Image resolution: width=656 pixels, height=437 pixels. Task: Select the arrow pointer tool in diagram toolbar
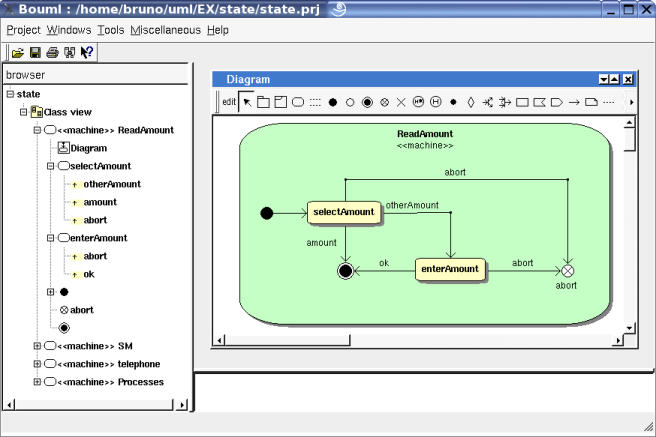(248, 102)
